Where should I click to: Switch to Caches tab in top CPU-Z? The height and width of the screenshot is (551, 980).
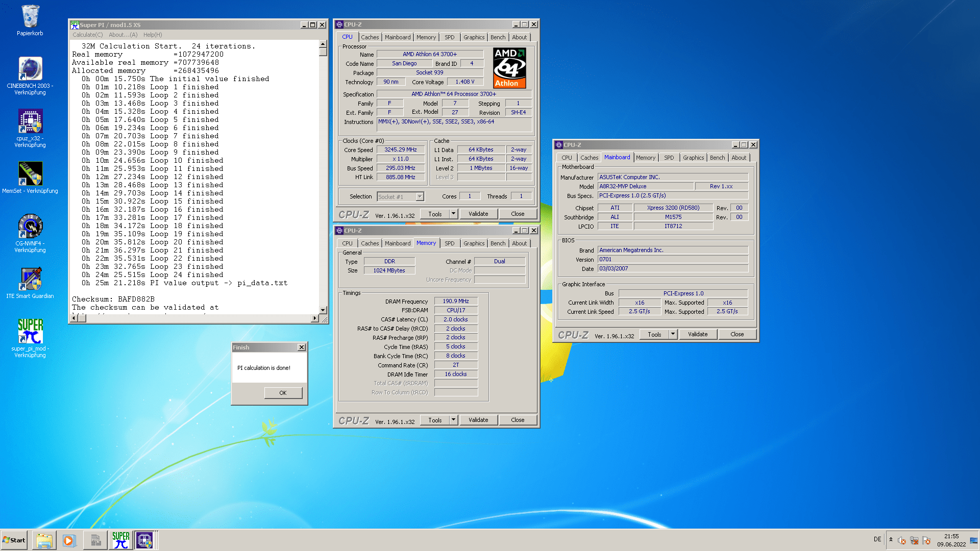[370, 37]
